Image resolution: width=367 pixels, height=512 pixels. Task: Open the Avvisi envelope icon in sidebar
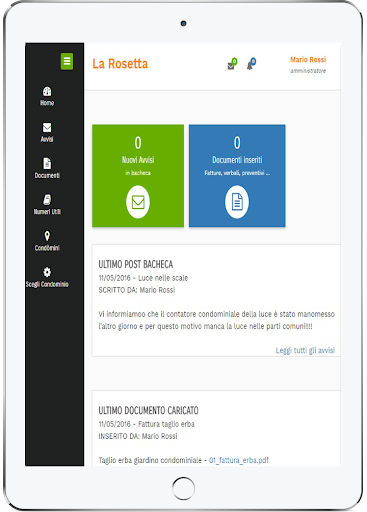click(47, 127)
